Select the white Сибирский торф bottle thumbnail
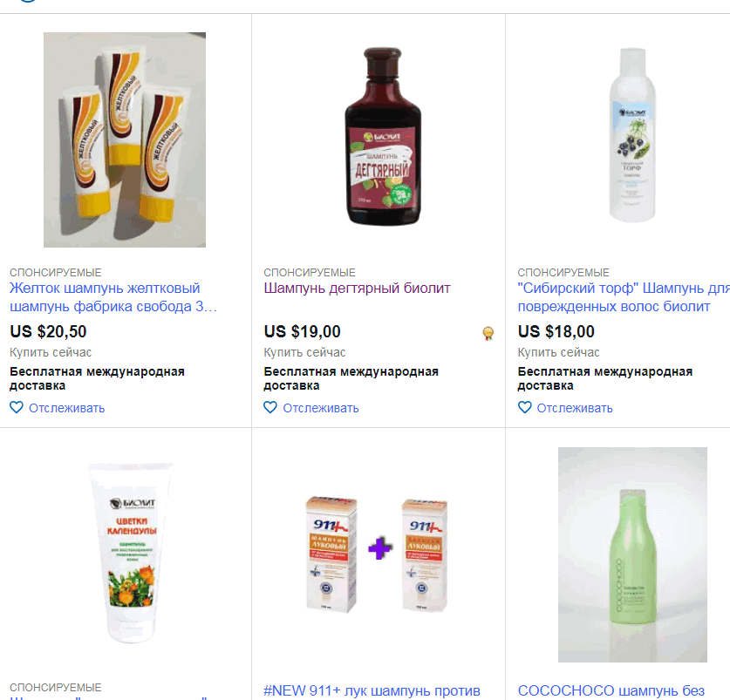 pyautogui.click(x=632, y=139)
